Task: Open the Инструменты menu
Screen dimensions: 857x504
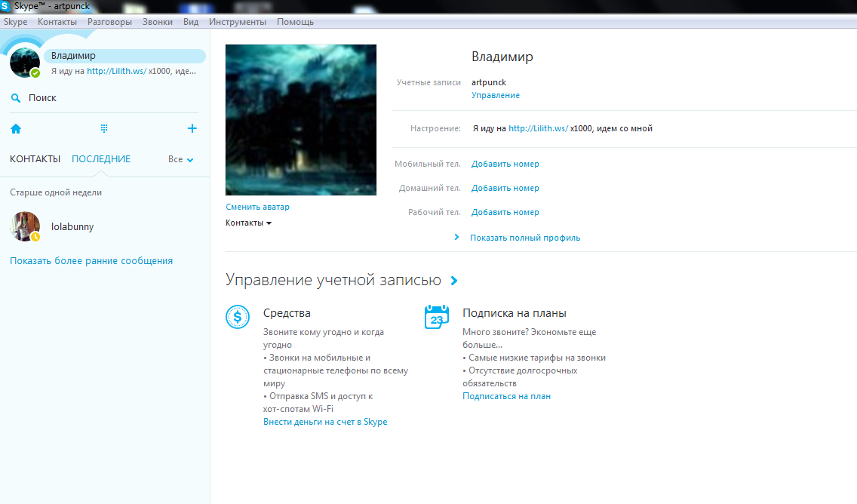Action: coord(238,22)
